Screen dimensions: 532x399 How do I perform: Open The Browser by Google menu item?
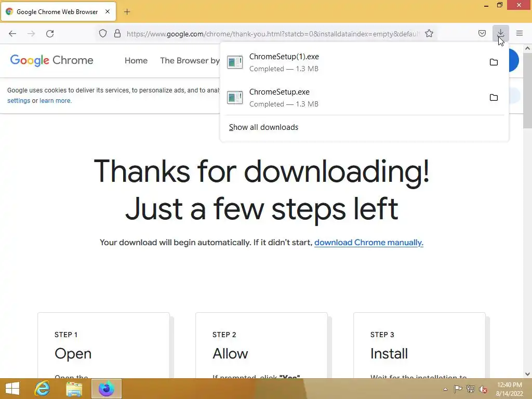190,61
